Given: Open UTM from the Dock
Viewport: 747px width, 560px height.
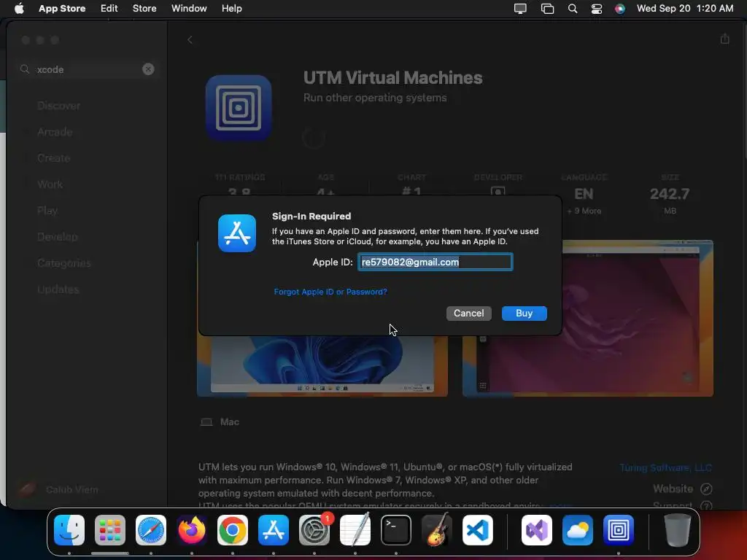Looking at the screenshot, I should click(x=619, y=530).
